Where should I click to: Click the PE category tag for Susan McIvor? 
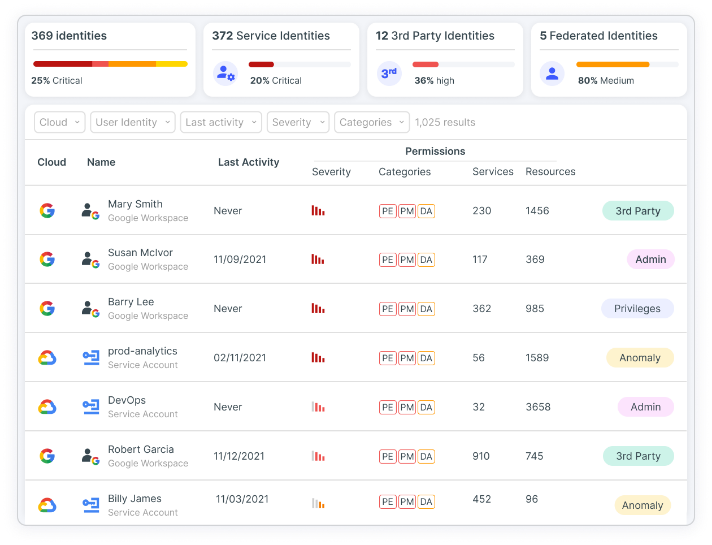click(387, 260)
